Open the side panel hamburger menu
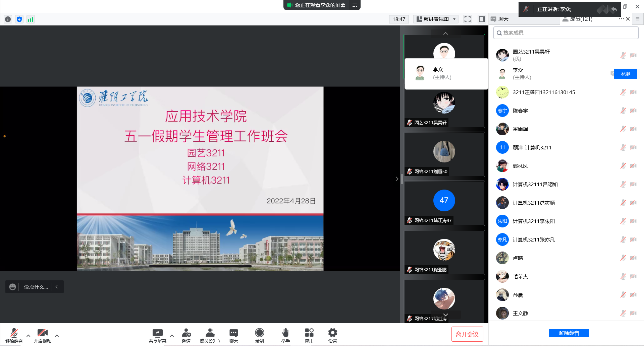This screenshot has width=644, height=346. coord(638,19)
